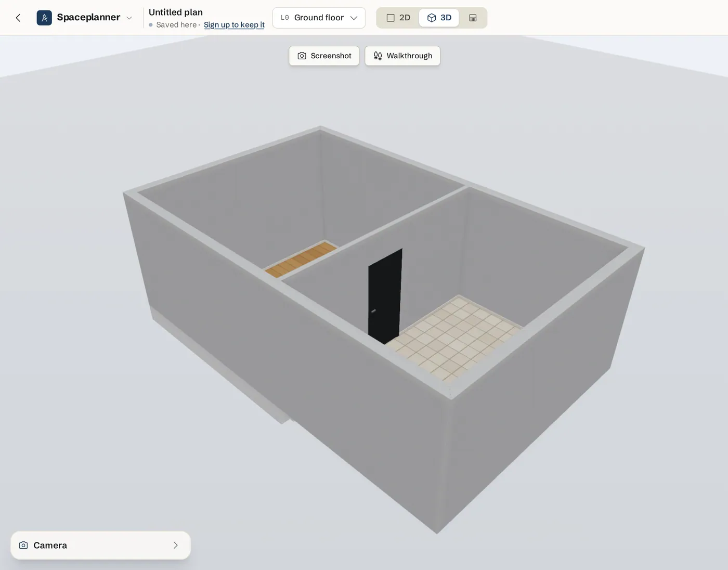
Task: Start the Walkthrough mode
Action: click(402, 56)
